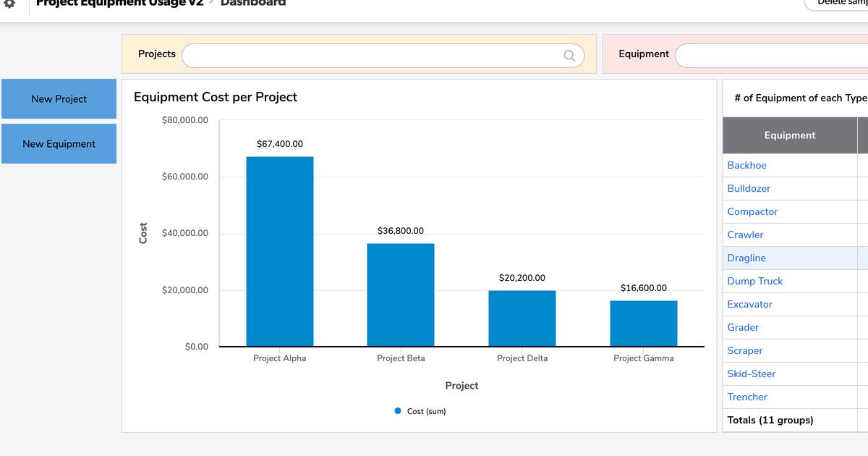Click the $0.00 axis value

[x=197, y=347]
